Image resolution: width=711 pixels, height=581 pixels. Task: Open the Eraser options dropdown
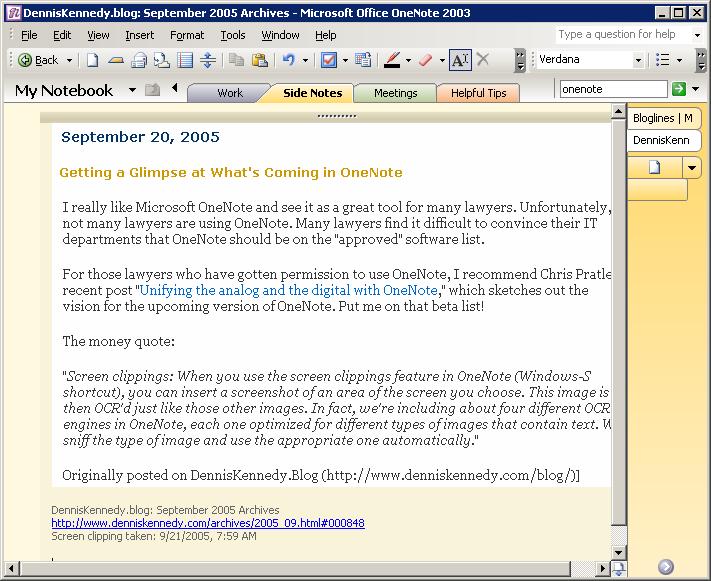pyautogui.click(x=442, y=60)
